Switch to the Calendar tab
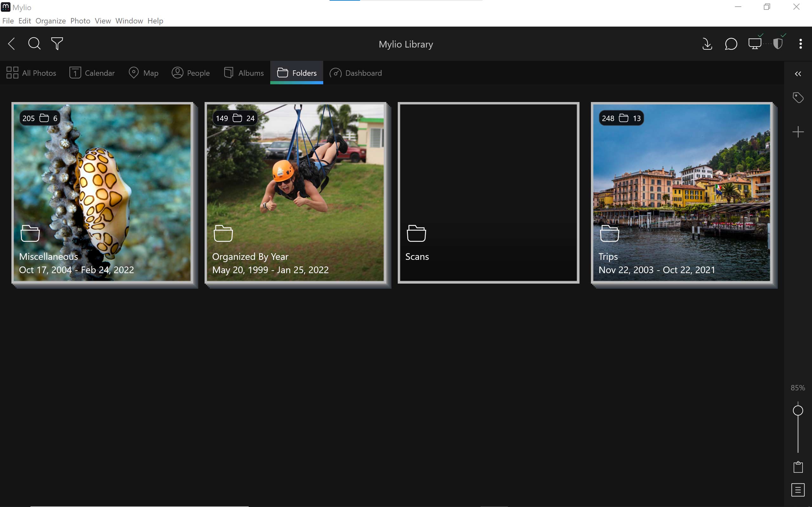The height and width of the screenshot is (507, 812). [x=92, y=73]
